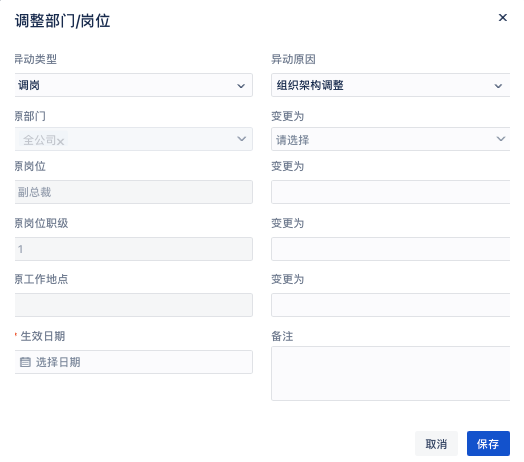Expand the 原部门 dropdown chevron
The image size is (524, 462).
tap(241, 139)
